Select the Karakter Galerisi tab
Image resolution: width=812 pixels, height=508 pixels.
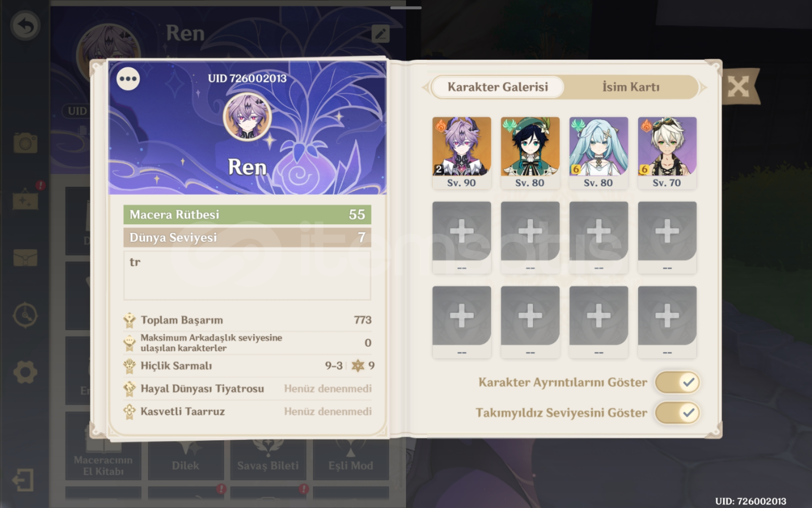click(498, 87)
